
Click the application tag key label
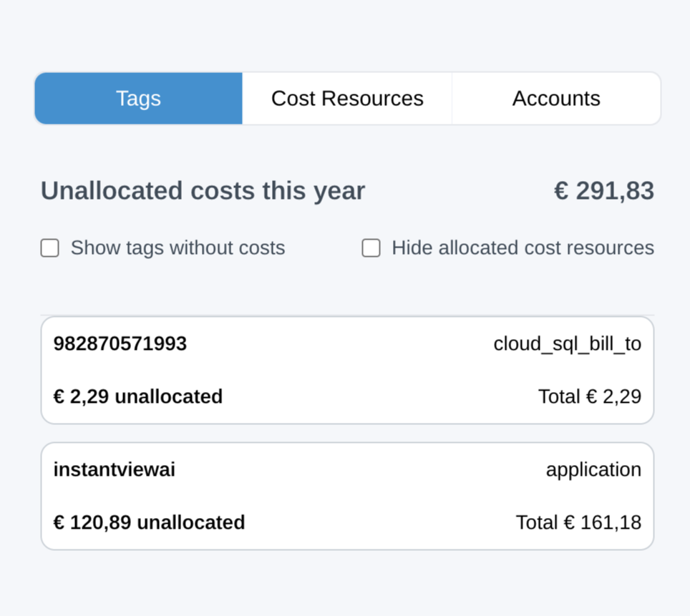point(593,470)
